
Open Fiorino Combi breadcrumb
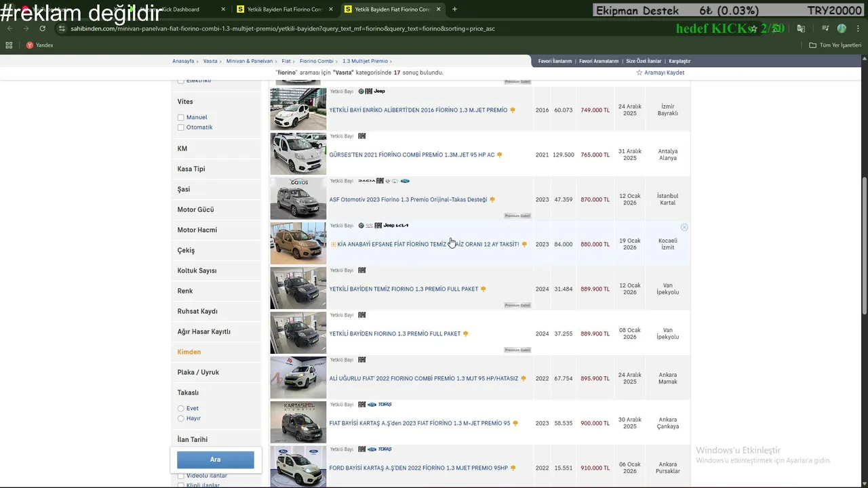[x=317, y=61]
